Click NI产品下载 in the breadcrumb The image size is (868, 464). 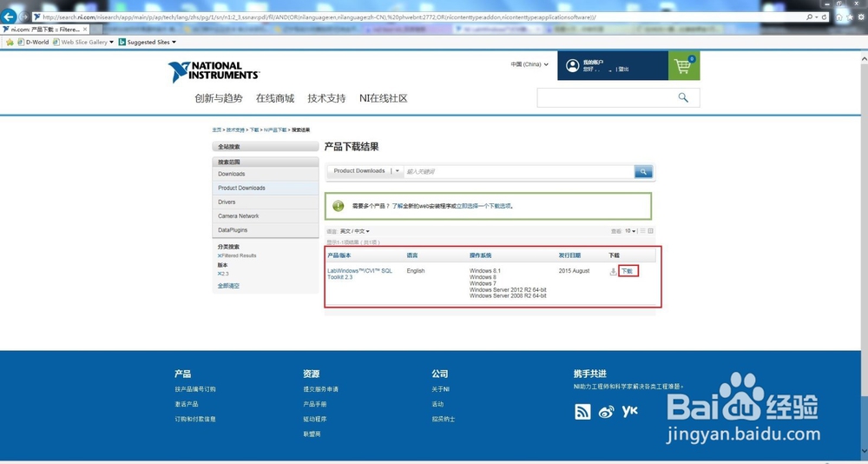click(x=275, y=129)
